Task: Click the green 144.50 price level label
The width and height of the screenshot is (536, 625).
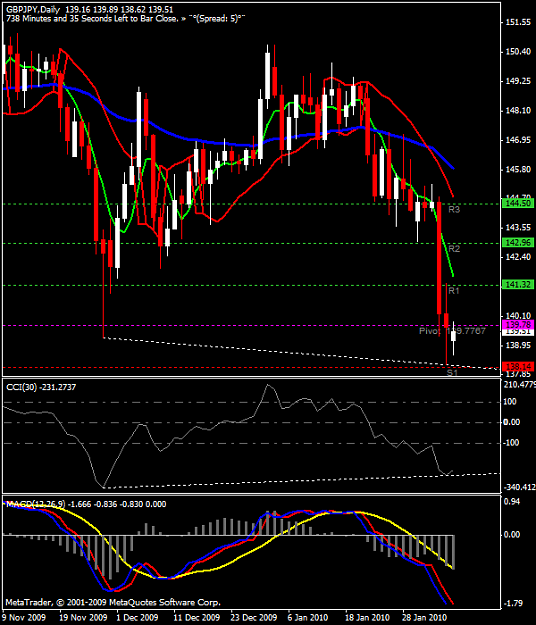Action: (x=518, y=203)
